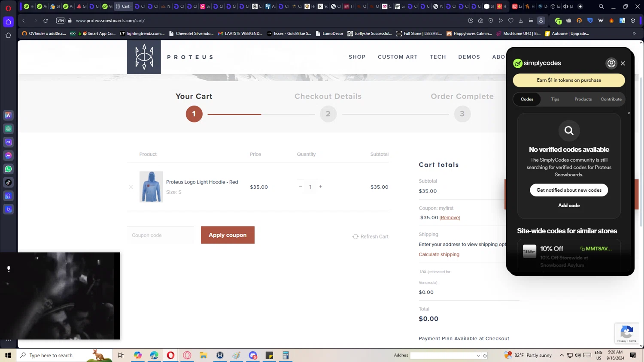Increase hoodie quantity with plus
This screenshot has width=644, height=362.
[x=321, y=187]
